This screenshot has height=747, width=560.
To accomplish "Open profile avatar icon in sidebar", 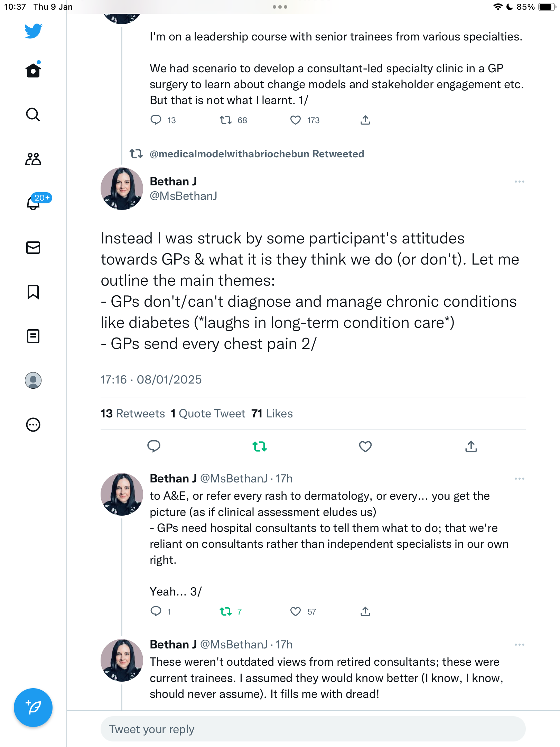I will click(x=33, y=380).
